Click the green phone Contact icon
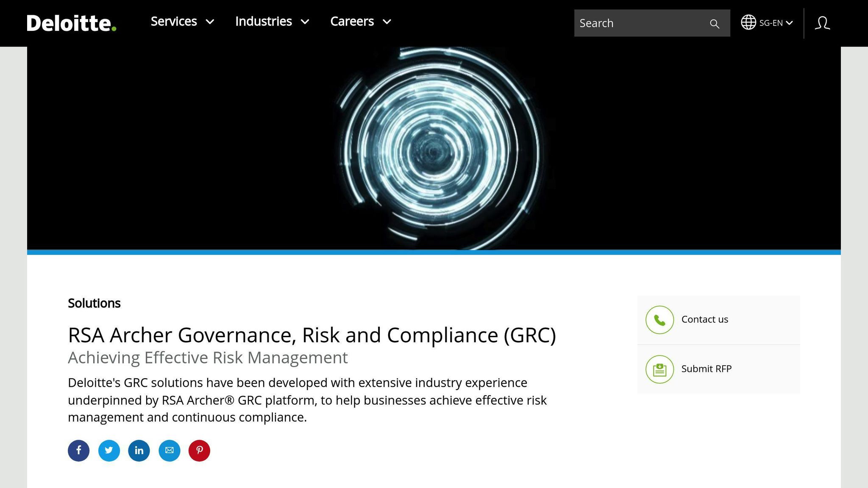The height and width of the screenshot is (488, 868). click(x=659, y=320)
